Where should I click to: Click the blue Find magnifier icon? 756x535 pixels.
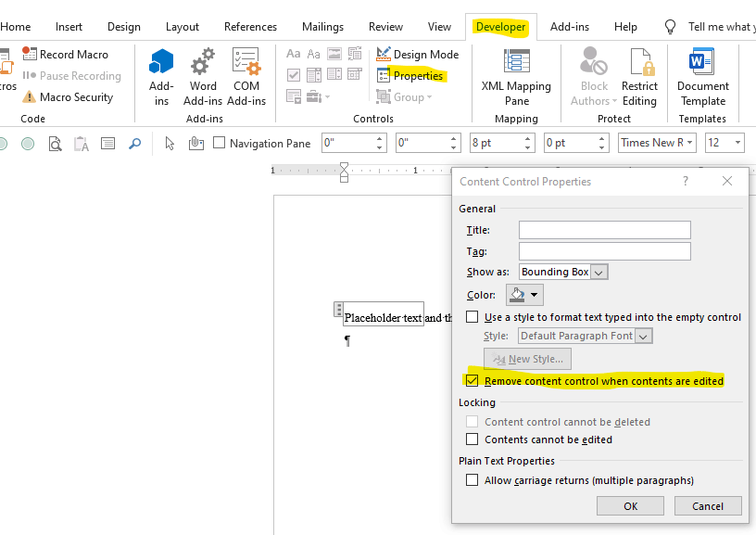pos(135,144)
